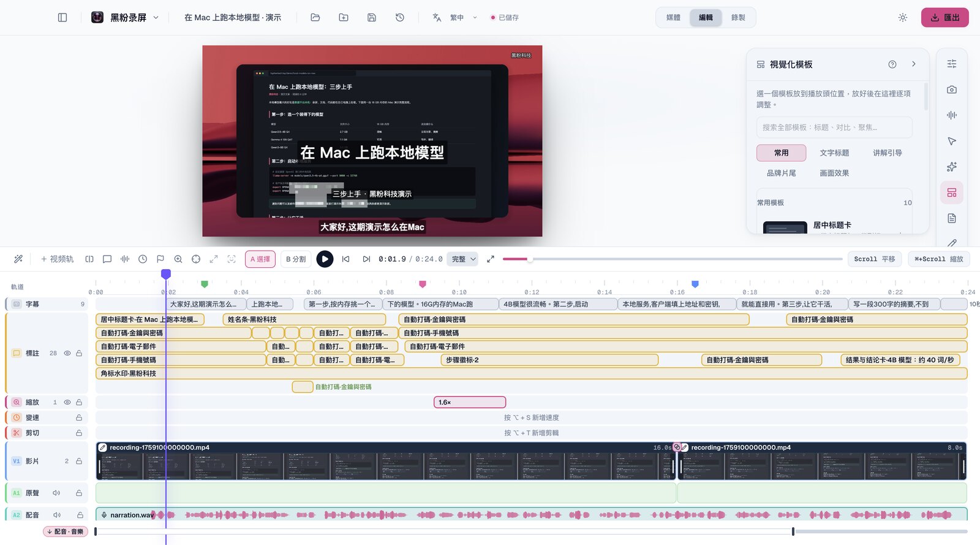The height and width of the screenshot is (545, 980).
Task: Mute the 原聲 A1 audio track
Action: (56, 493)
